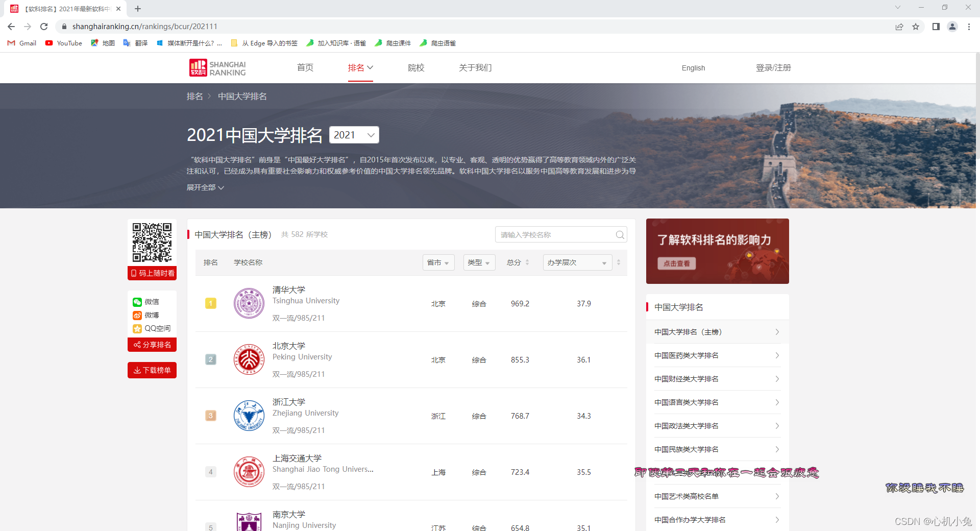
Task: Open the Gmail bookmark
Action: pos(22,43)
